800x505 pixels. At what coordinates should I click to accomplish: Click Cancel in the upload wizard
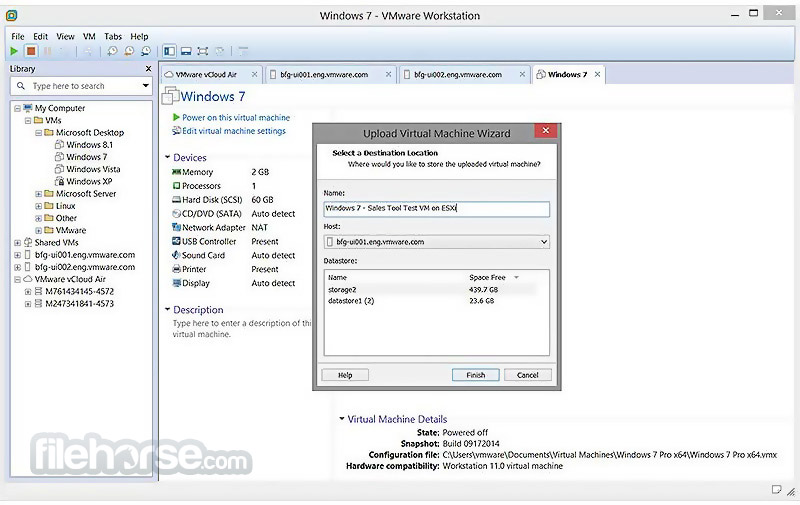(x=528, y=375)
